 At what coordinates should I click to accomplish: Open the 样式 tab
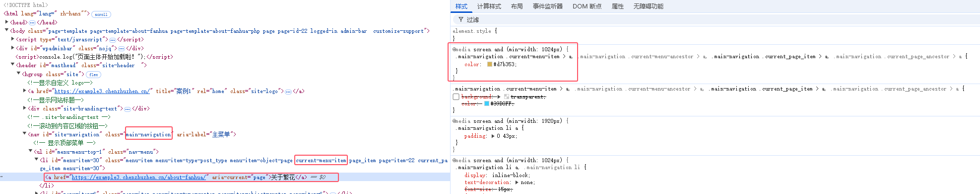[461, 6]
